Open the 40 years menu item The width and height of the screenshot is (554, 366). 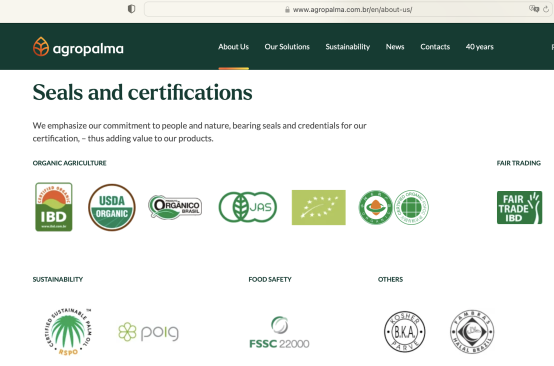(x=479, y=47)
